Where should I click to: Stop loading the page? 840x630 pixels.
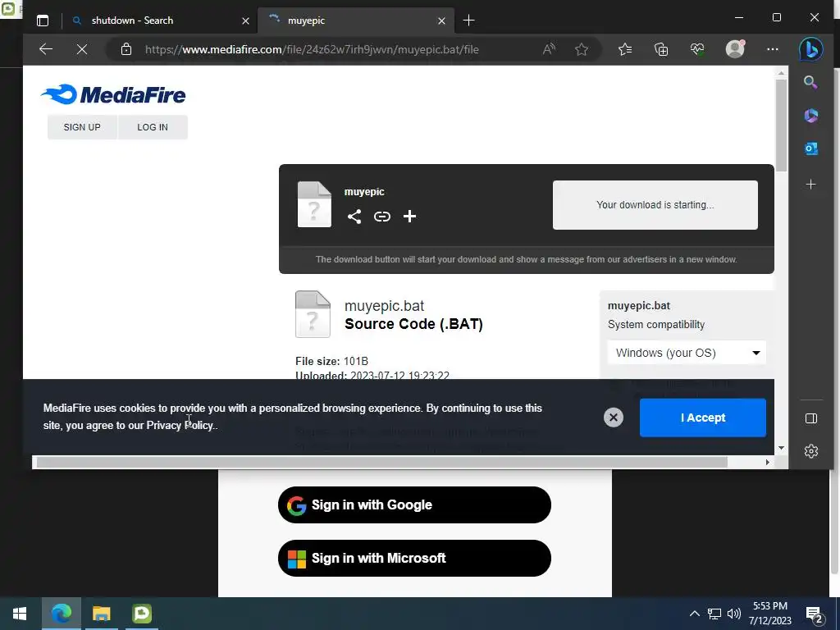coord(82,49)
